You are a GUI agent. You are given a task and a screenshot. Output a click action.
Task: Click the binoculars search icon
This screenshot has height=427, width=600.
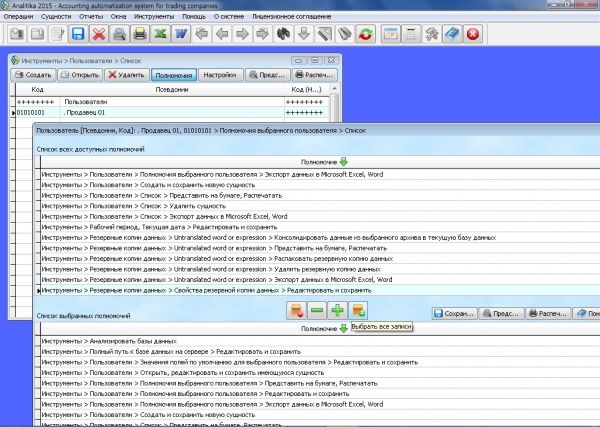[284, 34]
